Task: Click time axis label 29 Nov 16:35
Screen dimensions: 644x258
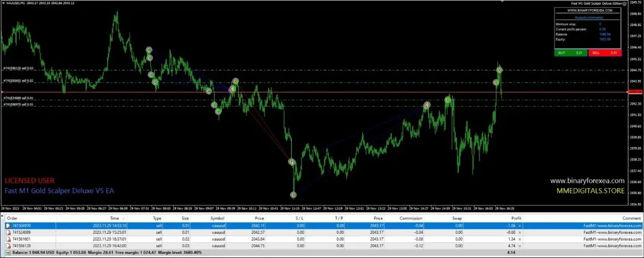Action: pos(505,209)
